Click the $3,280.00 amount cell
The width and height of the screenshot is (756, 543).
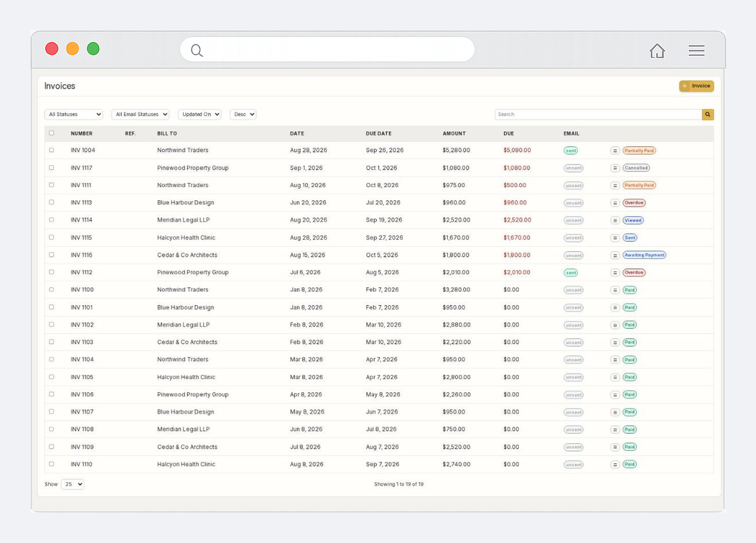456,289
